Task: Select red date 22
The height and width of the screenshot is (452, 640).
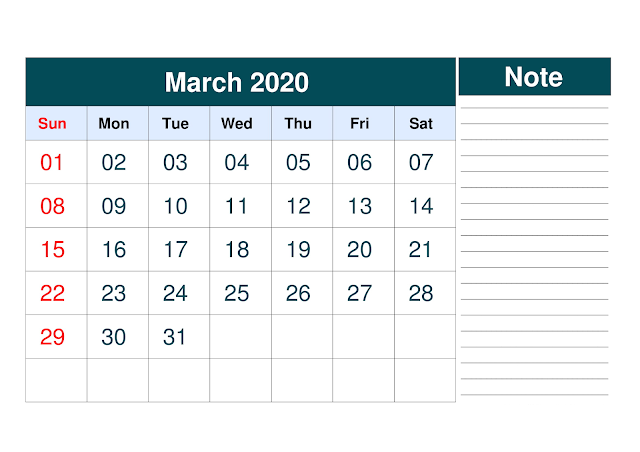Action: click(x=52, y=294)
